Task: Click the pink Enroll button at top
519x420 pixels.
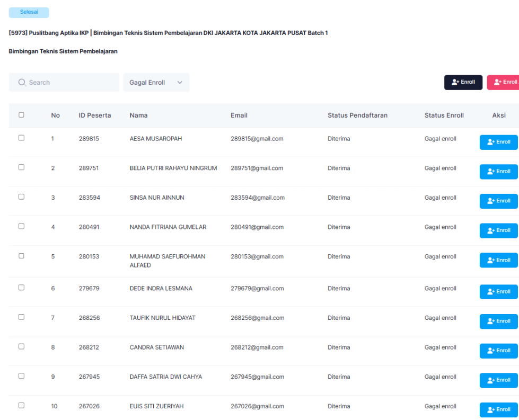Action: (x=504, y=82)
